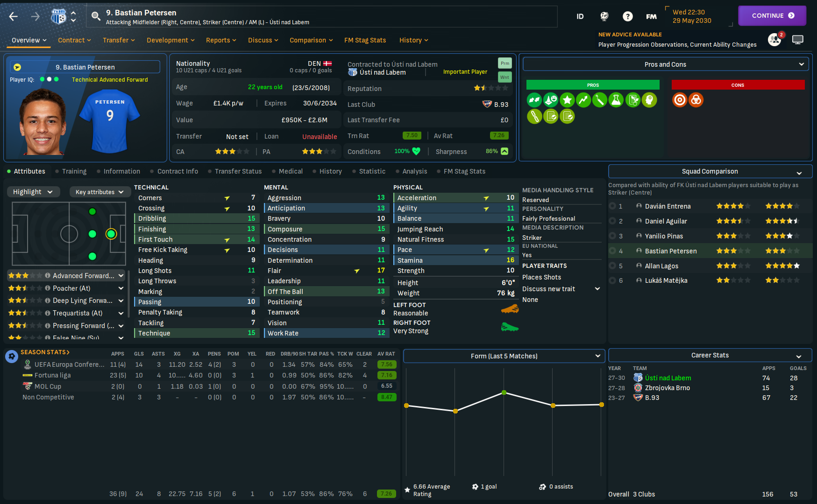Image resolution: width=817 pixels, height=504 pixels.
Task: Expand the Advanced Forward role chevron
Action: pos(121,276)
